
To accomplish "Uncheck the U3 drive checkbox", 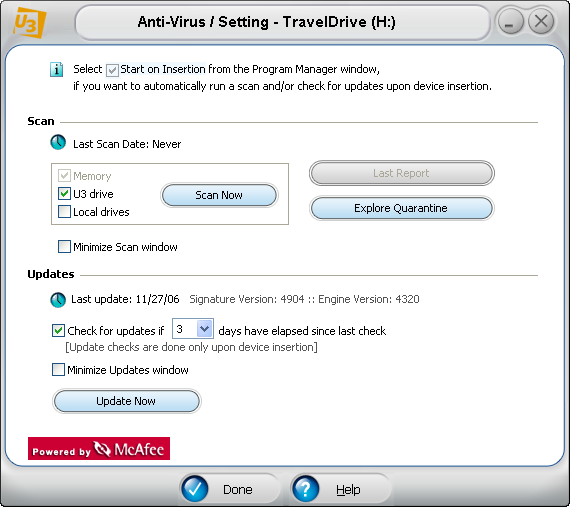I will (64, 193).
